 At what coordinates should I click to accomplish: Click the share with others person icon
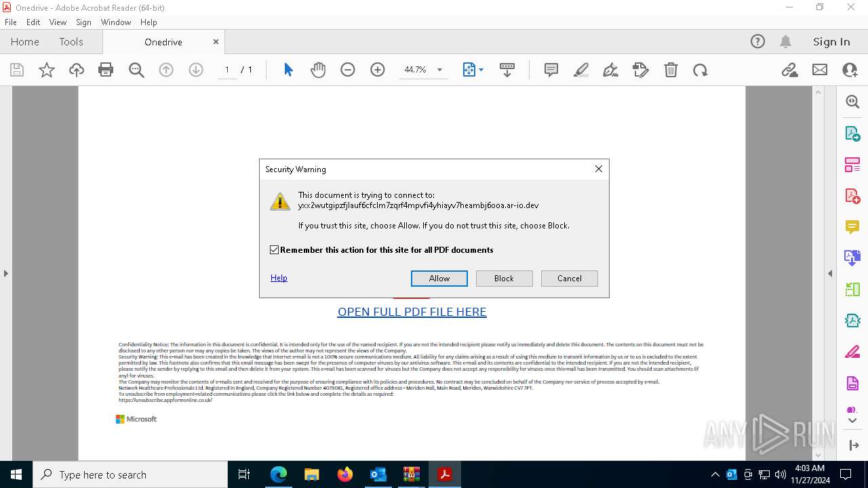coord(850,70)
